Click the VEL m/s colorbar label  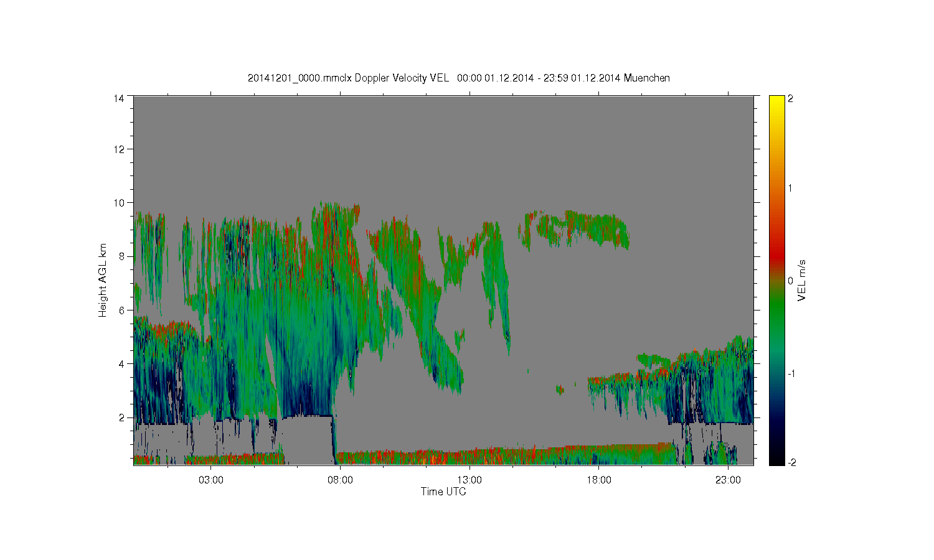pyautogui.click(x=802, y=280)
